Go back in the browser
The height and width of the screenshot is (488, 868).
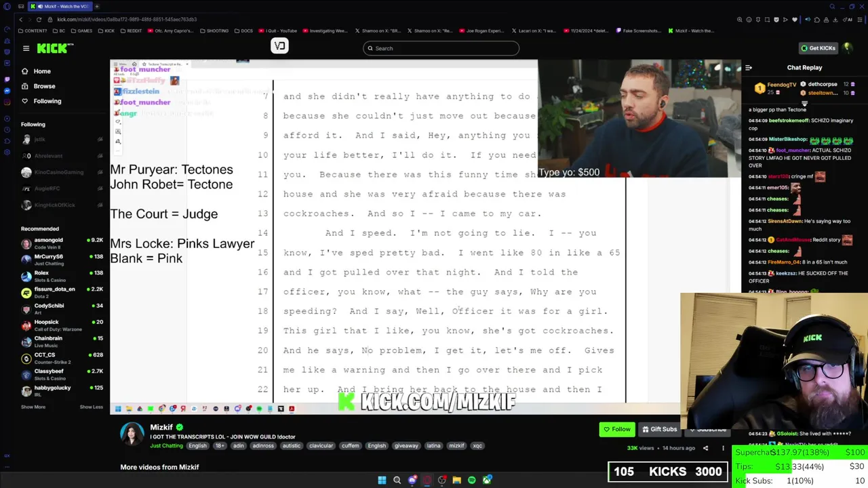pyautogui.click(x=20, y=20)
